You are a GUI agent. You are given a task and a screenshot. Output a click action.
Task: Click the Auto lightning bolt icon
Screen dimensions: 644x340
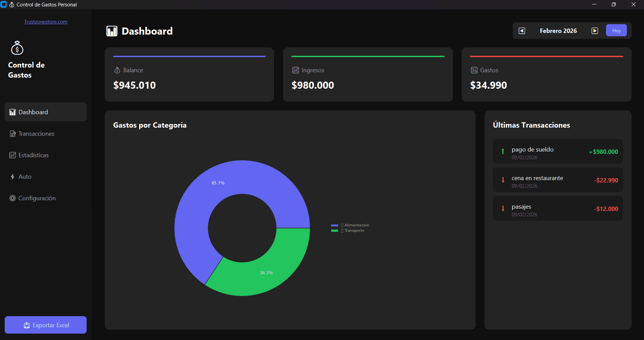coord(12,176)
